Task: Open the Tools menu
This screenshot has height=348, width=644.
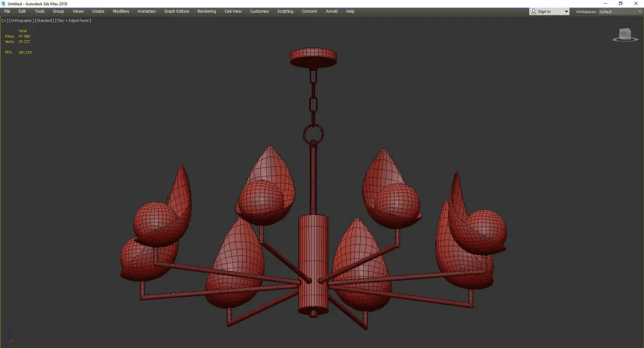Action: coord(40,11)
